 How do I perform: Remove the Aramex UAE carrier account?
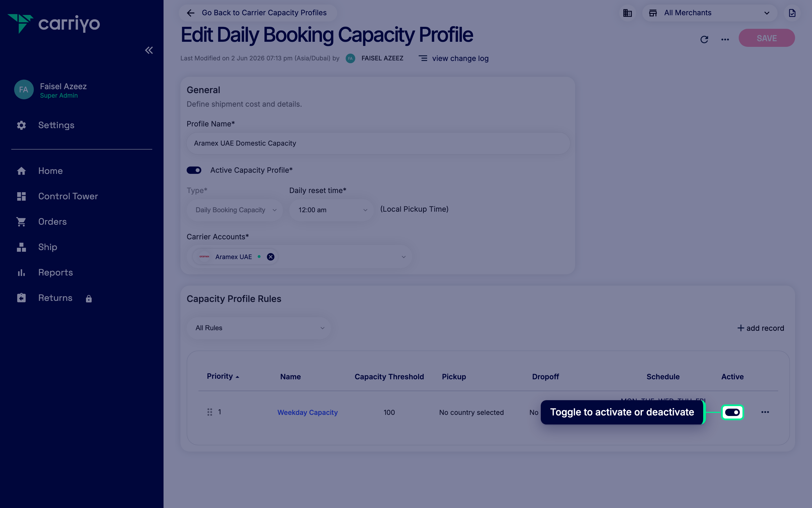270,257
